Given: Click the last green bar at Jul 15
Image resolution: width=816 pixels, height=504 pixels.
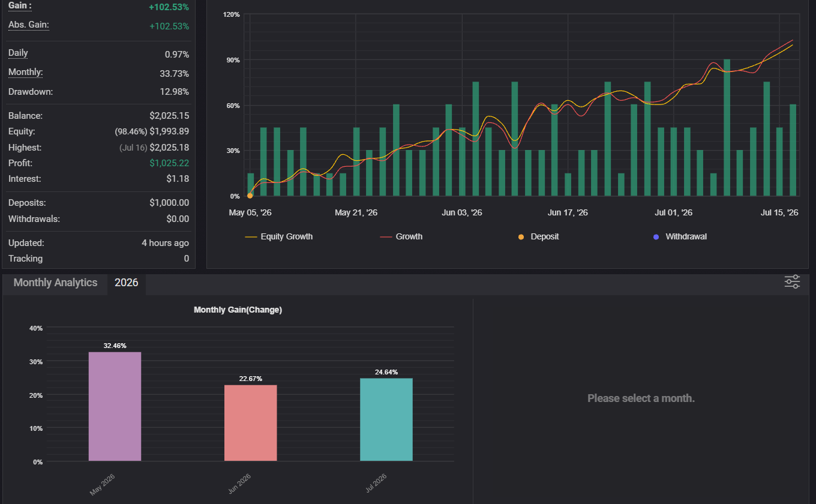Looking at the screenshot, I should 793,151.
